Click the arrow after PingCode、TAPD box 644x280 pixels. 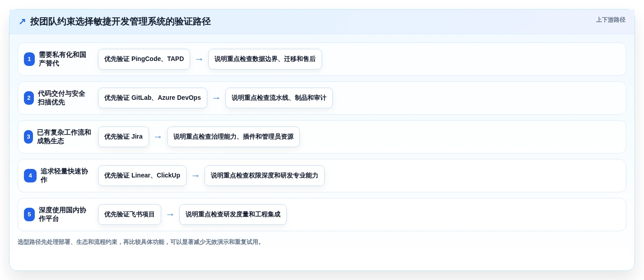point(199,59)
